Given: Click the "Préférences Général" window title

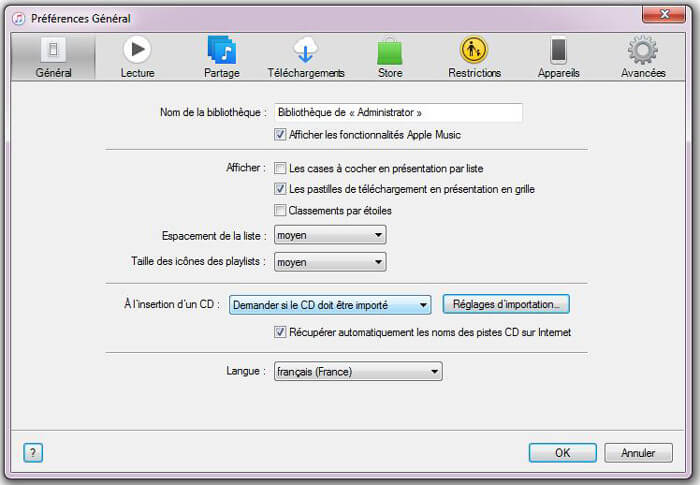Looking at the screenshot, I should 81,19.
